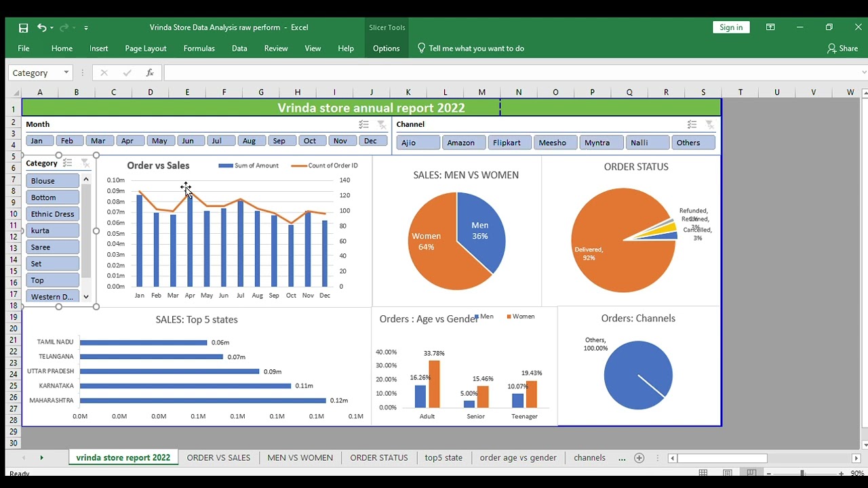Screen dimensions: 868x488
Task: Select column header N
Action: pyautogui.click(x=519, y=92)
